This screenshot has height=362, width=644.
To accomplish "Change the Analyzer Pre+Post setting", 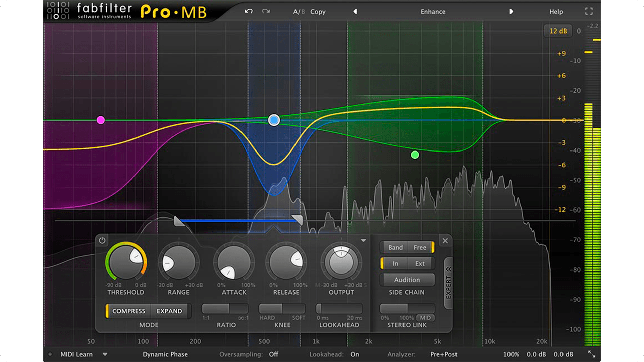I will coord(444,354).
